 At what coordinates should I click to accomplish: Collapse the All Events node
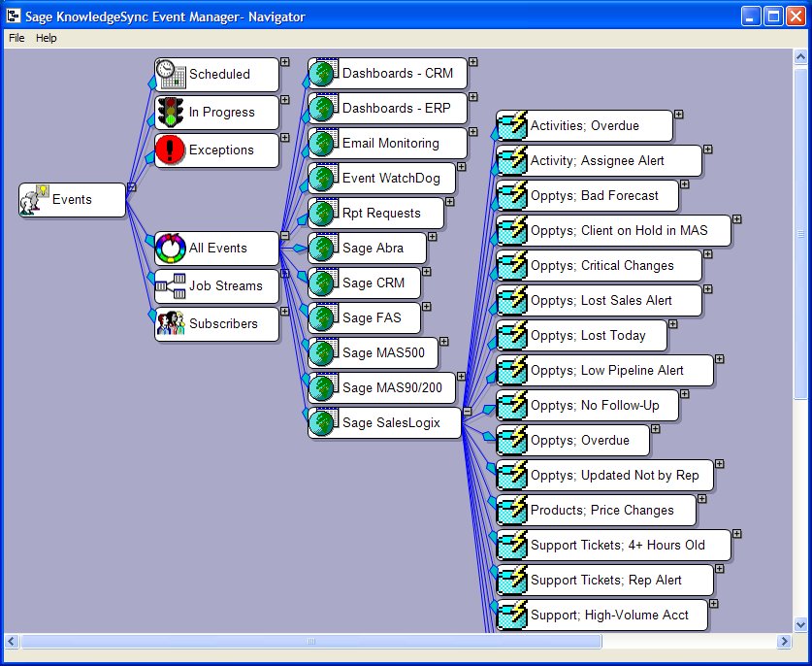[x=285, y=235]
